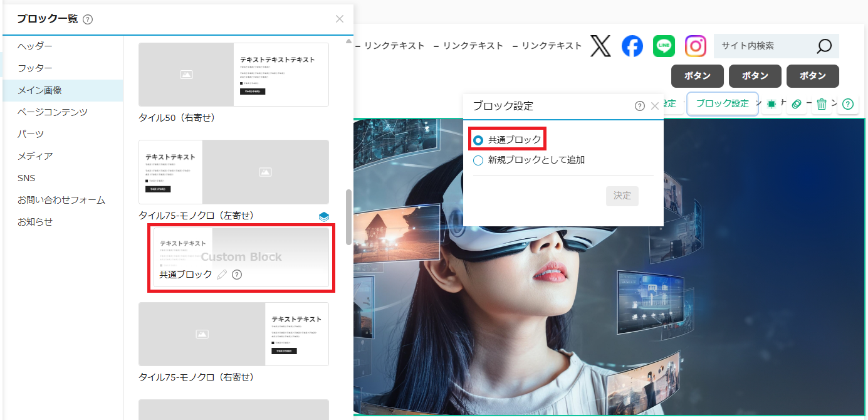Click the blue layers icon beside タイル75-モノクロ(左寄せ)
Screen dimensions: 868x420
(x=323, y=217)
